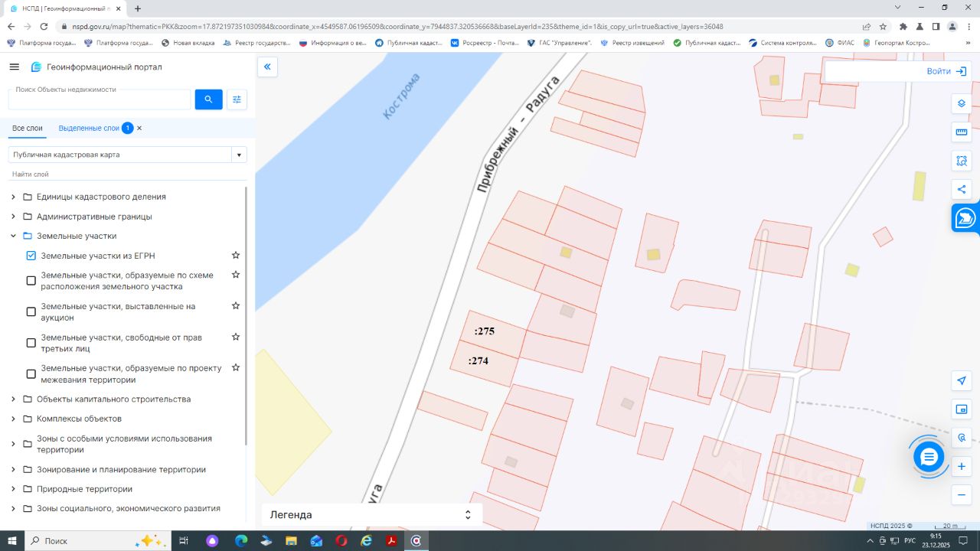Favorite the 'Земельные участки из ЕГРН' layer
Viewport: 980px width, 551px height.
coord(236,255)
